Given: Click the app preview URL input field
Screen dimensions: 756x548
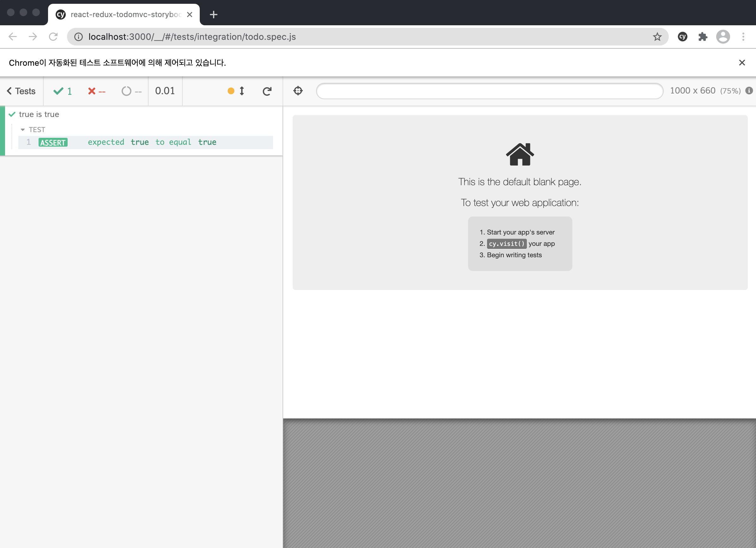Looking at the screenshot, I should click(x=489, y=91).
